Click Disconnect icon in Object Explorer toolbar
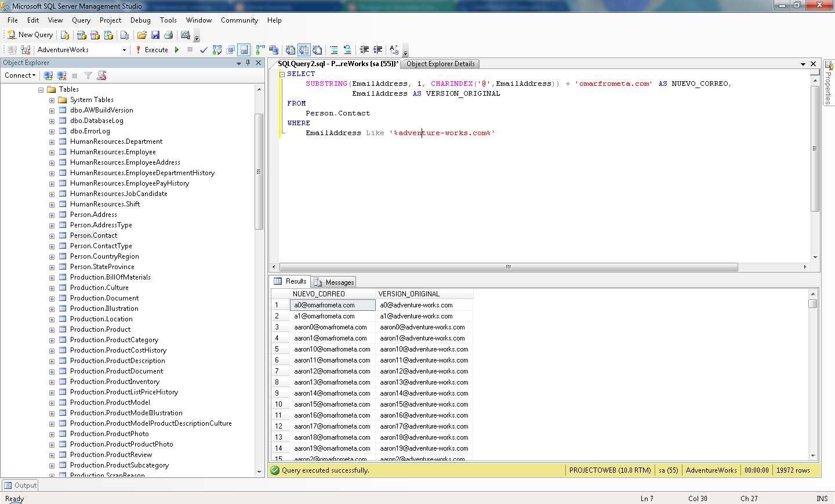 point(61,75)
